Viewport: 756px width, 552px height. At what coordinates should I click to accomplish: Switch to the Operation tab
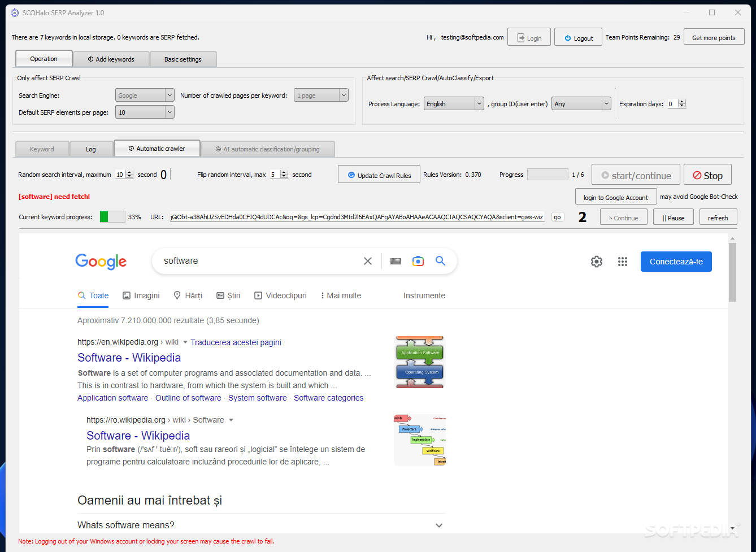point(44,59)
